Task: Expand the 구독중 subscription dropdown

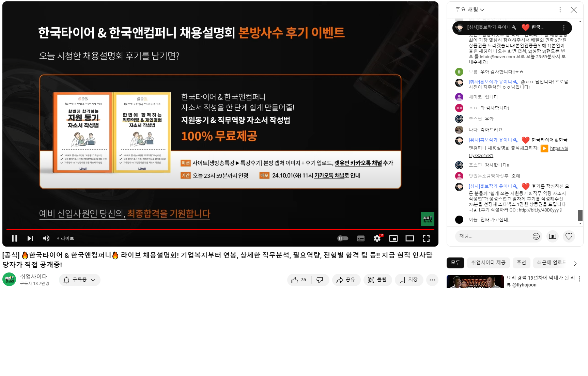Action: [x=80, y=280]
